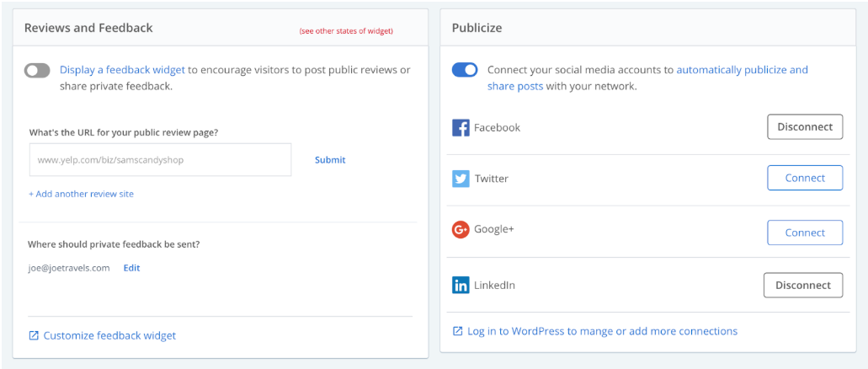Click see other states of widget
The image size is (868, 369).
pos(346,31)
